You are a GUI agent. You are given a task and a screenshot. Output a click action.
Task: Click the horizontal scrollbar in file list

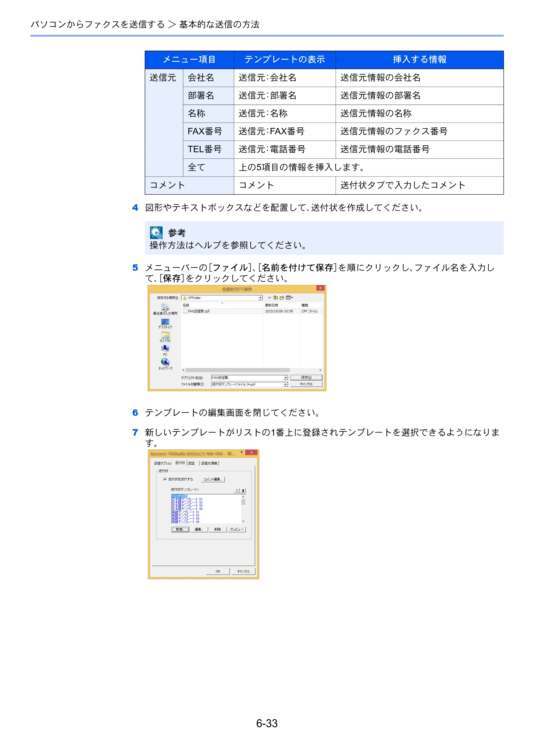pos(238,370)
